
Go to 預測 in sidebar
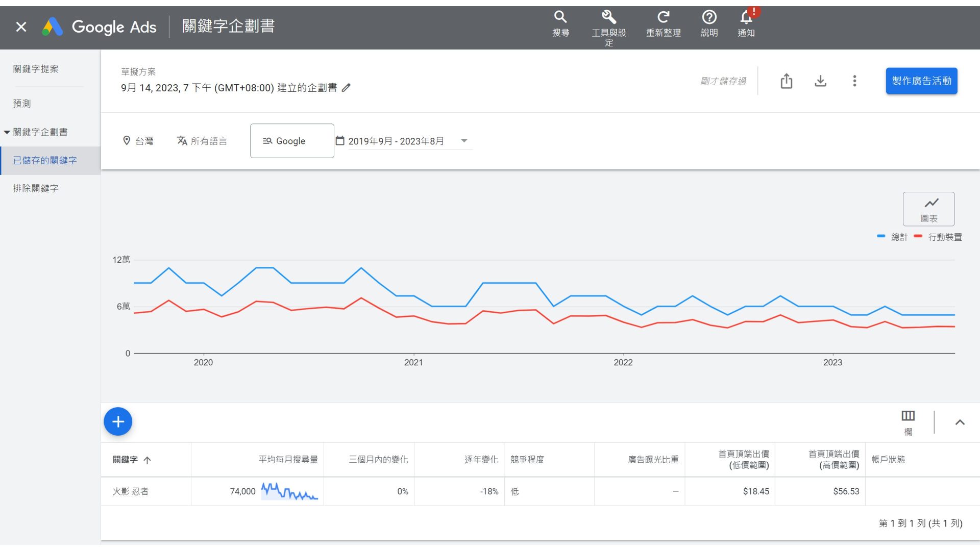(22, 104)
